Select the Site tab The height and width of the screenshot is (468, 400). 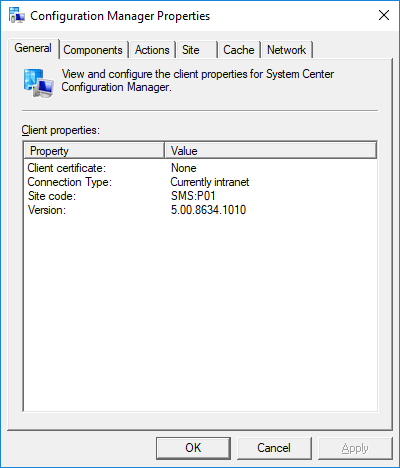point(197,50)
